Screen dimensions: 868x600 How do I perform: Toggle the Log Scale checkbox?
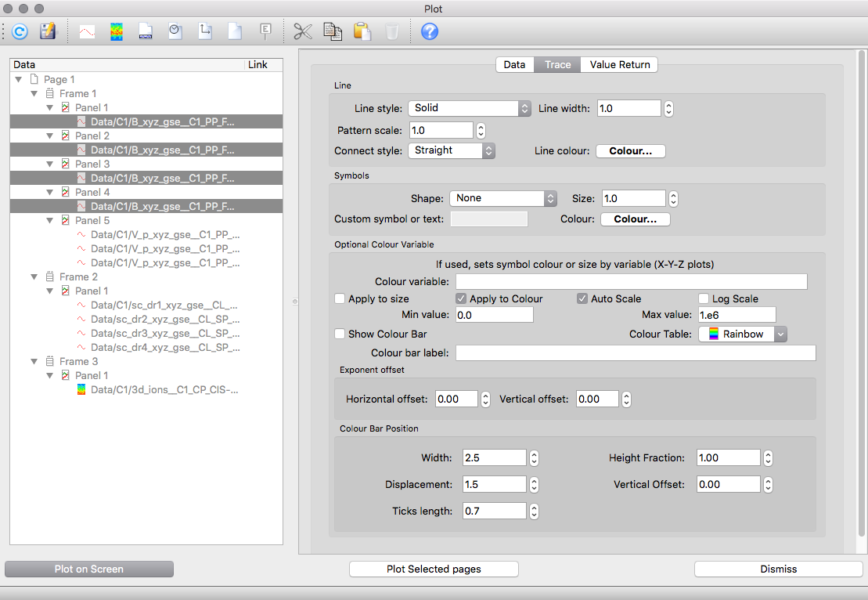point(704,298)
